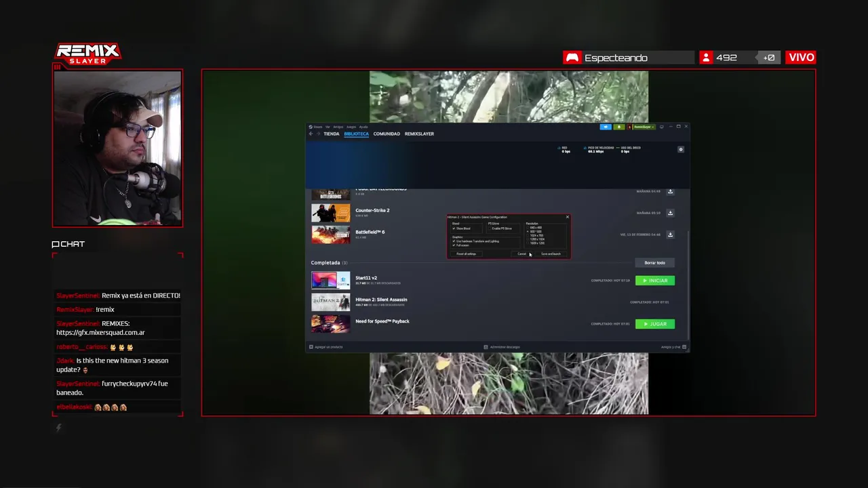Click the blue announcements megaphone icon

(x=606, y=127)
